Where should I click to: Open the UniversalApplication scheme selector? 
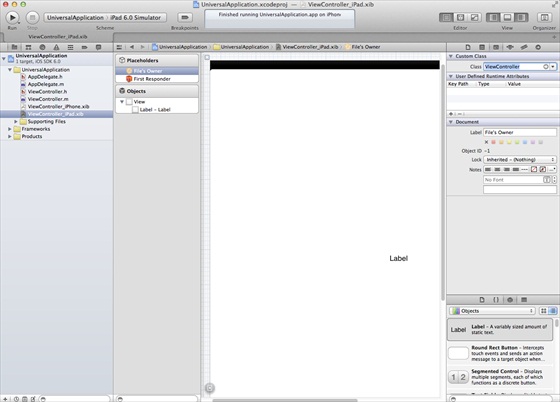point(75,17)
